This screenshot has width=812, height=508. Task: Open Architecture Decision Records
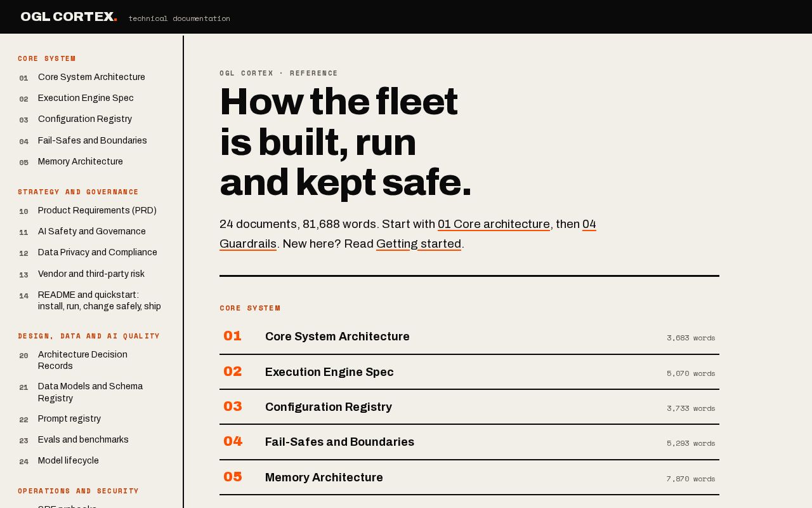[90, 361]
